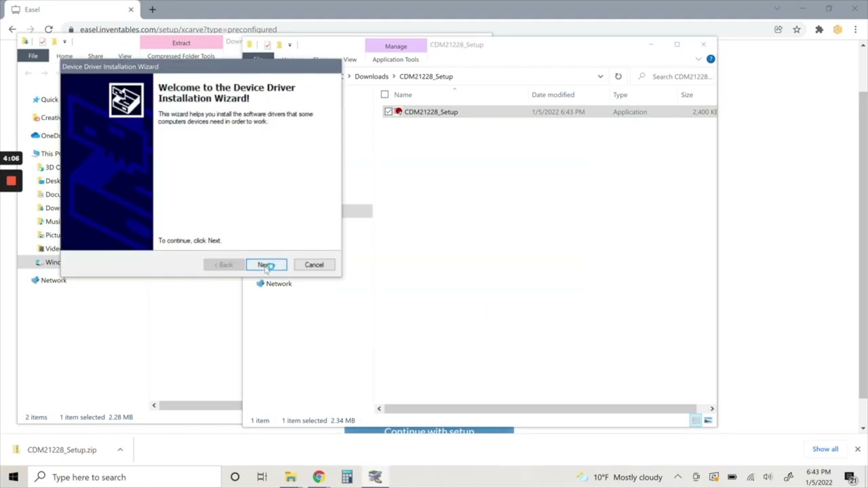Open Chrome extensions puzzle icon

pos(819,30)
